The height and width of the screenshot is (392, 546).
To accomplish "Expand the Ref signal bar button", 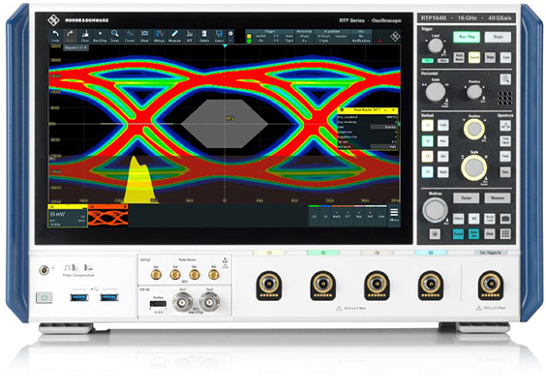I will coord(370,216).
